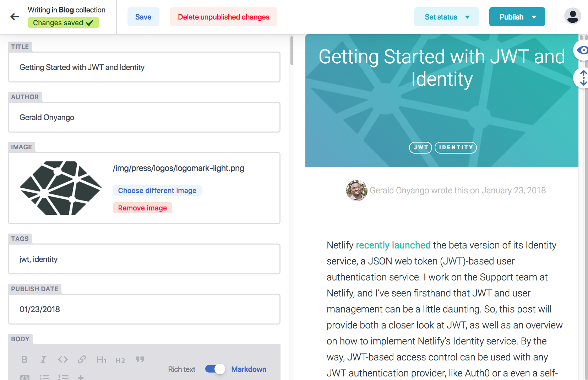Screen dimensions: 588x380
Task: Click 'Writing in Blog collection' text
Action: [66, 10]
